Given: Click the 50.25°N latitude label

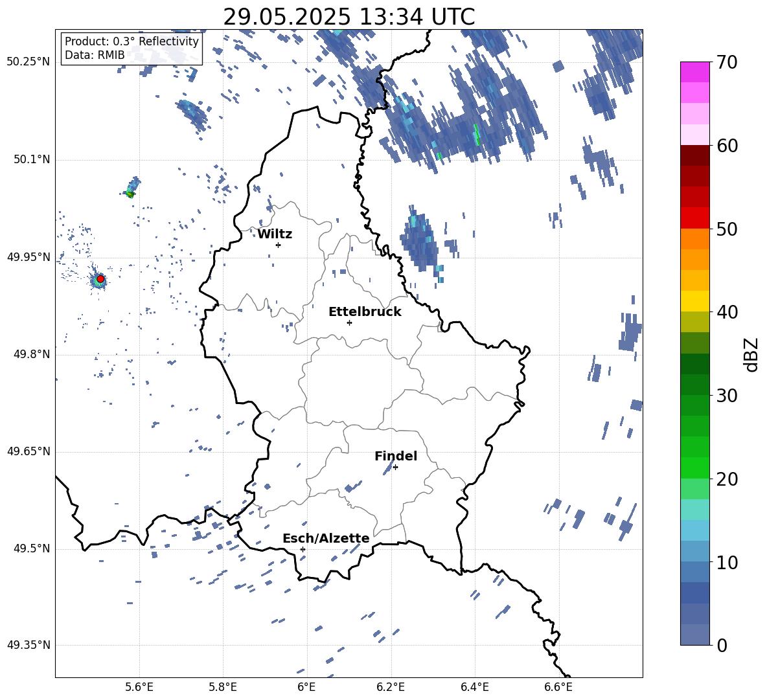Looking at the screenshot, I should (x=29, y=62).
